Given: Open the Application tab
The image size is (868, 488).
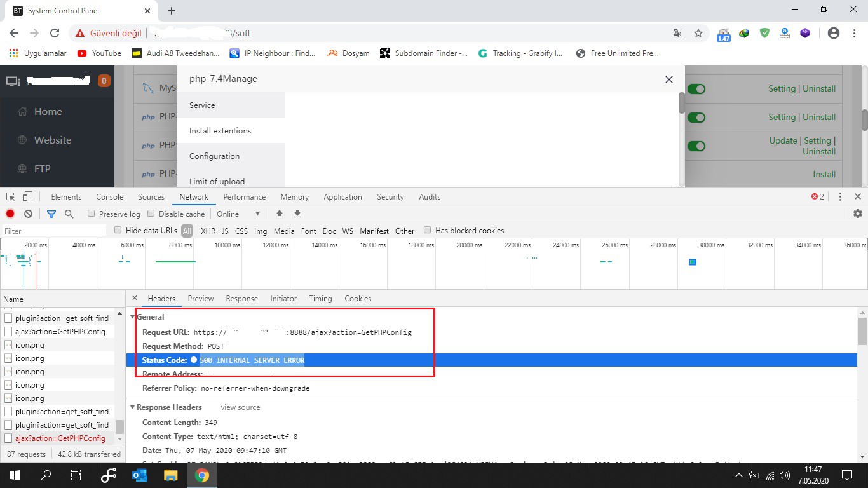Looking at the screenshot, I should [x=342, y=197].
